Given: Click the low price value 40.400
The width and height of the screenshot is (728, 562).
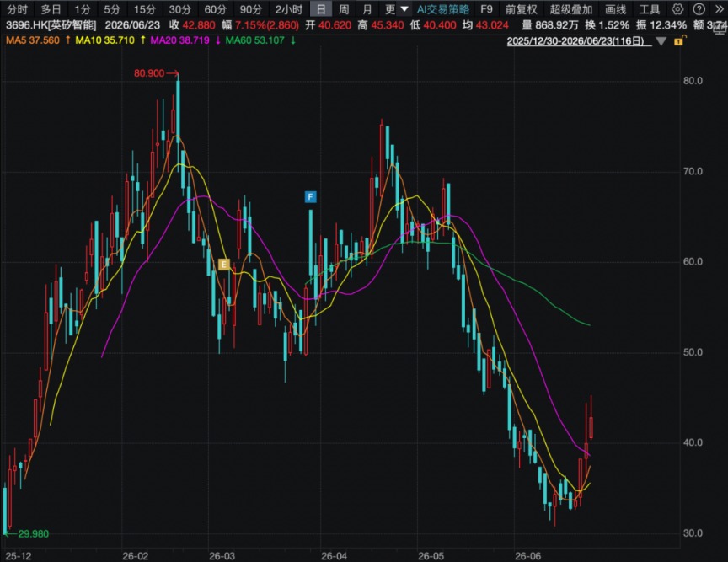Looking at the screenshot, I should point(440,25).
